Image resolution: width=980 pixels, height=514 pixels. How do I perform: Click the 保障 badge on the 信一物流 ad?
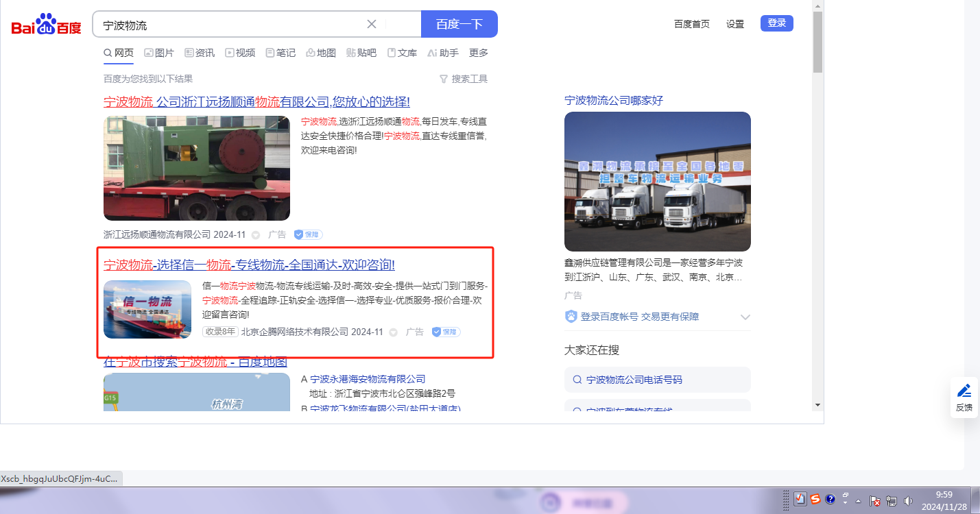click(x=446, y=332)
